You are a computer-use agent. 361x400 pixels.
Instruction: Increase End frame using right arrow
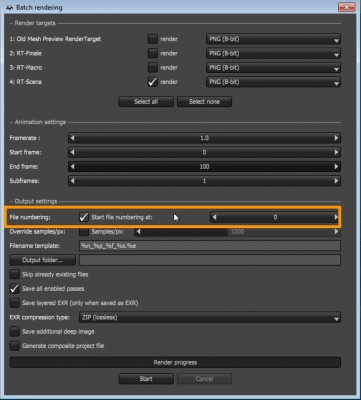[x=336, y=167]
